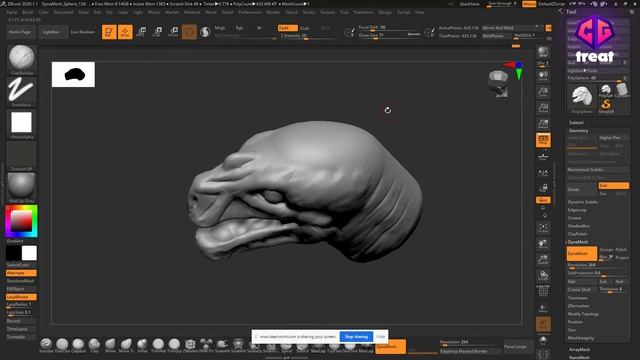Click the DynaMesh button in bottom shelf
This screenshot has width=640, height=360.
pos(391,347)
